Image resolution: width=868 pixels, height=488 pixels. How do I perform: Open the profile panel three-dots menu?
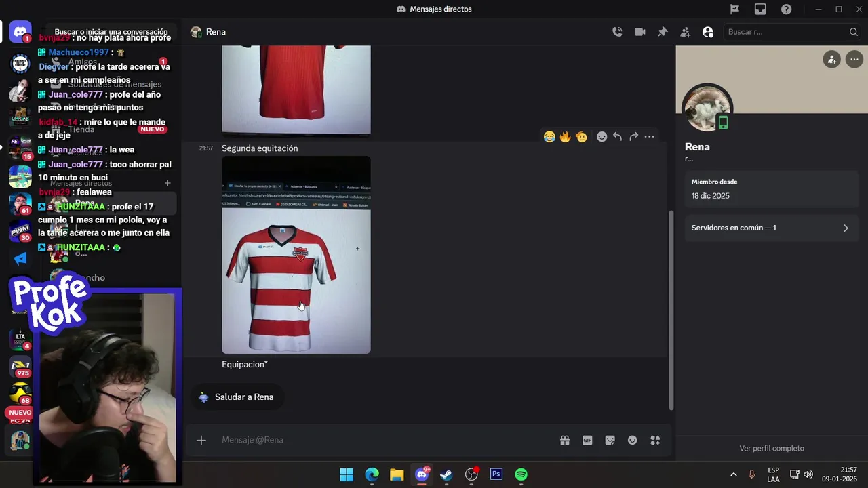[854, 60]
